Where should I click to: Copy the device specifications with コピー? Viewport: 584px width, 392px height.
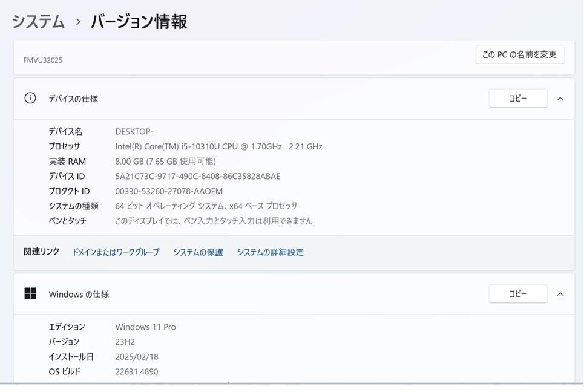coord(518,98)
